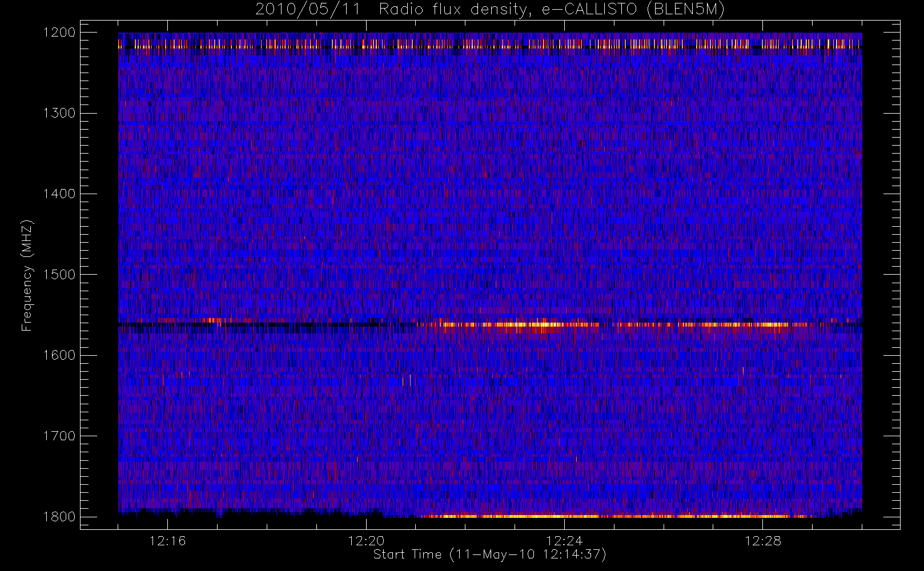Select the 'Frequency (MHZ)' axis label
Image resolution: width=924 pixels, height=571 pixels.
coord(27,275)
